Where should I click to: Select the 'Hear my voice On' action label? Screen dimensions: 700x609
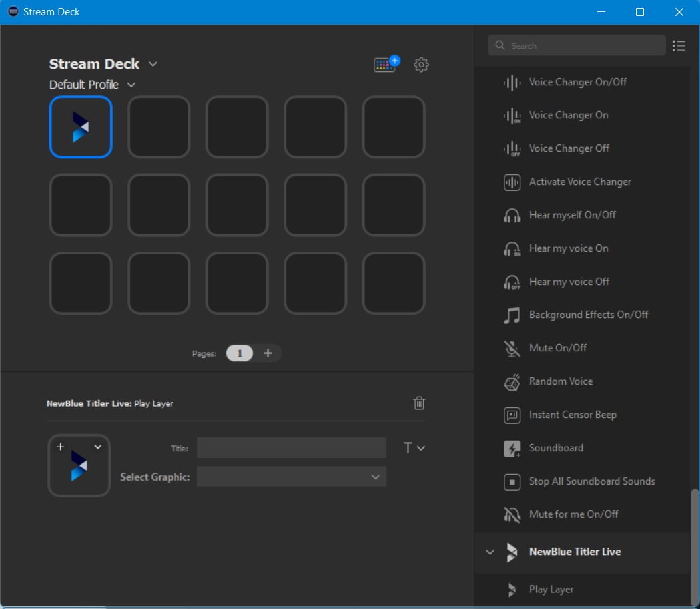coord(568,248)
